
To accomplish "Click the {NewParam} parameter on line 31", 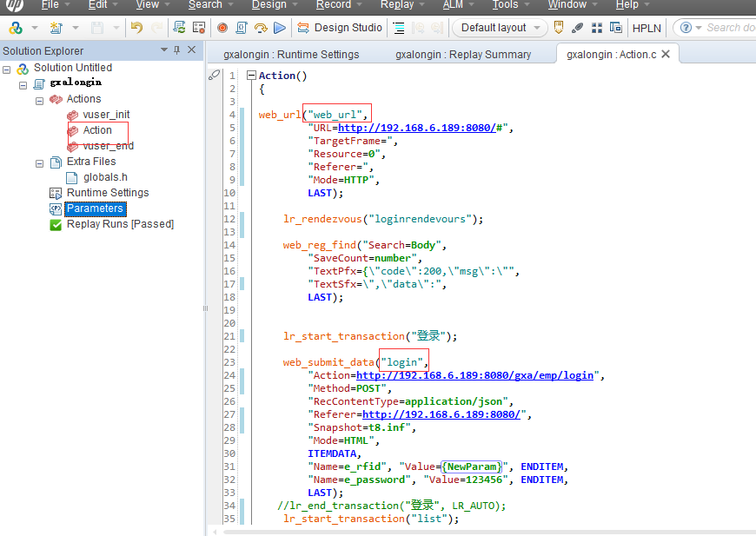I will 472,467.
